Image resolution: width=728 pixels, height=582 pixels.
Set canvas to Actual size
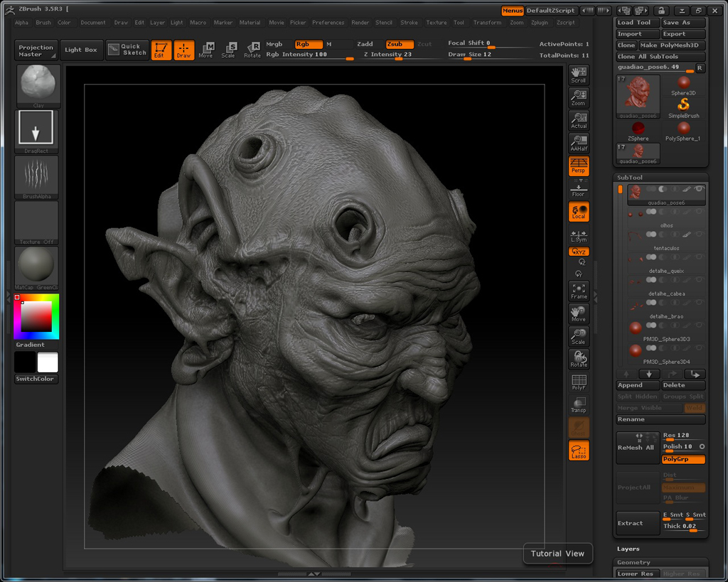pos(579,121)
